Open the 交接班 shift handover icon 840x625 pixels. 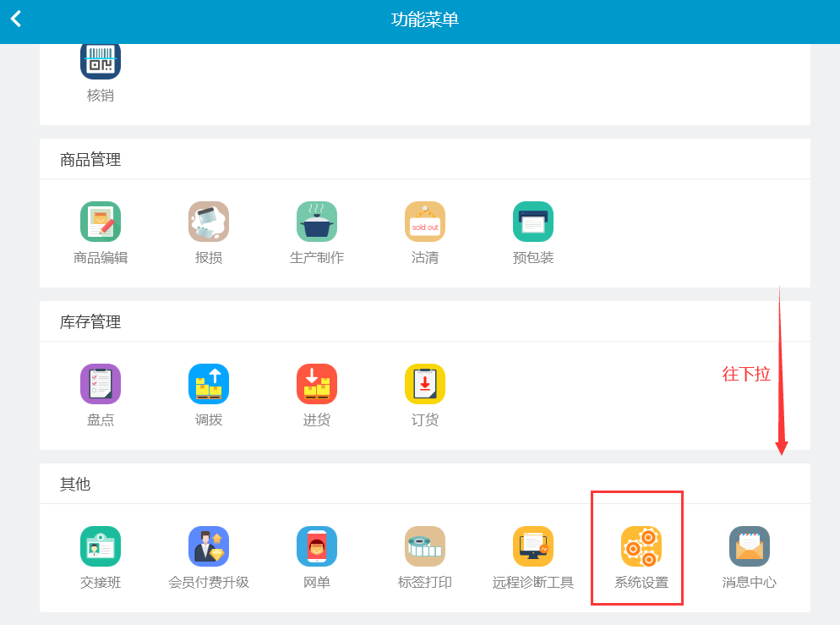101,546
